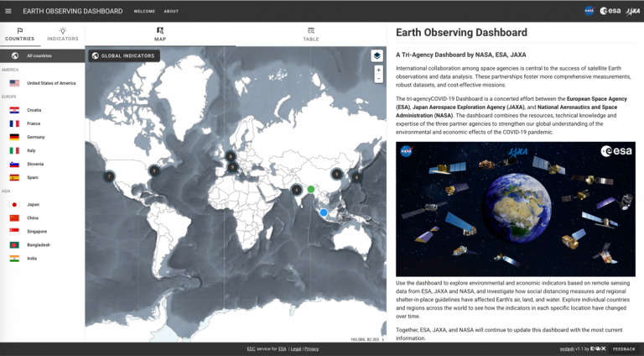Expand the cluster marker numbered 4 near India
Image resolution: width=644 pixels, height=356 pixels.
296,190
